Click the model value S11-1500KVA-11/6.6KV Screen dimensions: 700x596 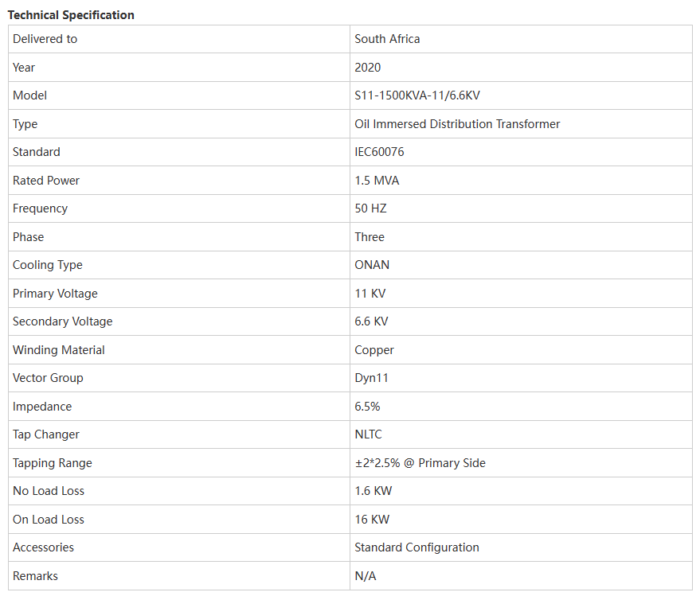point(417,95)
